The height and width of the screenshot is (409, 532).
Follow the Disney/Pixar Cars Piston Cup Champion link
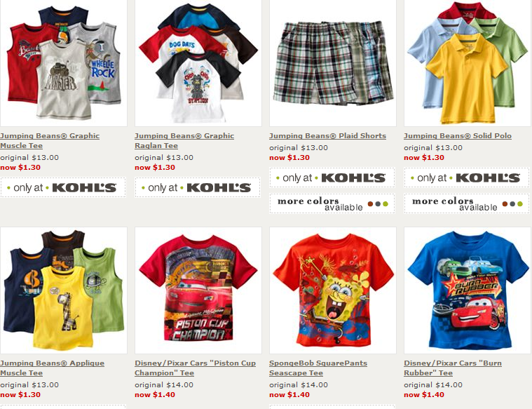(x=196, y=368)
